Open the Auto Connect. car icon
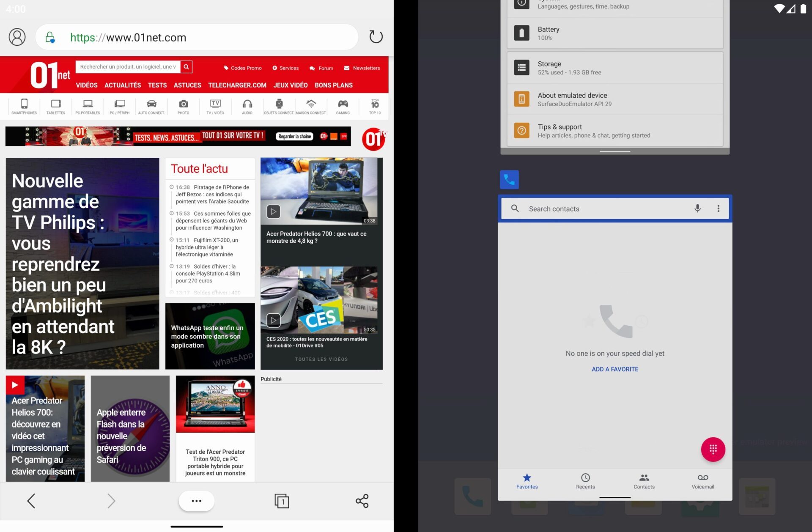Image resolution: width=812 pixels, height=532 pixels. [x=151, y=107]
